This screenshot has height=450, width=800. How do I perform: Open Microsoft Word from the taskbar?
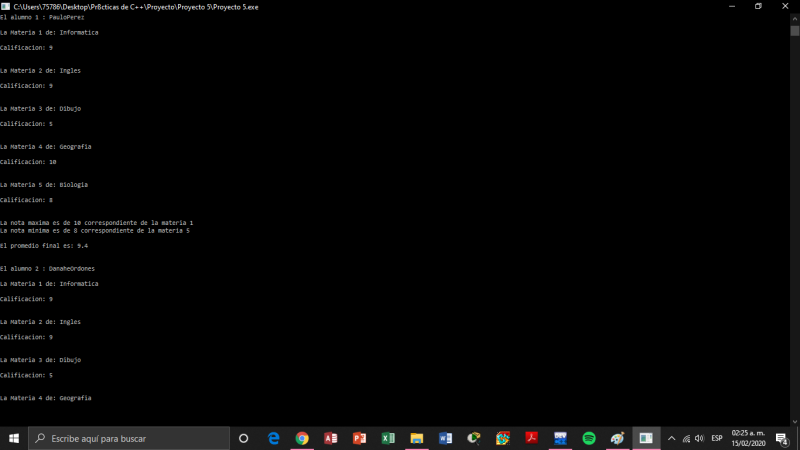tap(446, 438)
